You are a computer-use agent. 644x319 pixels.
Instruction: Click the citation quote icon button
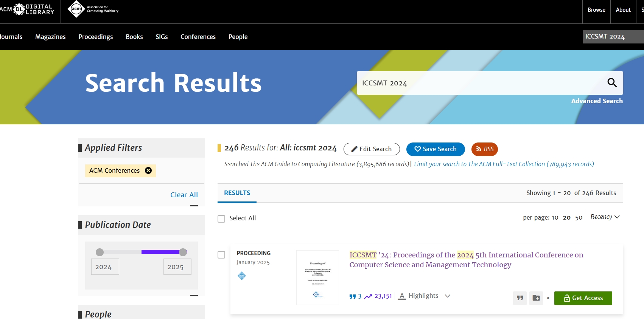[x=520, y=298]
